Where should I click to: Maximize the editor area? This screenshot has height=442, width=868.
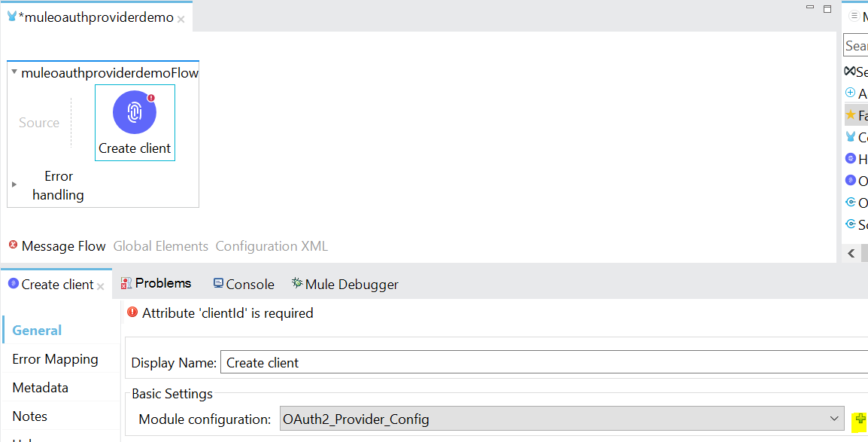[x=827, y=8]
